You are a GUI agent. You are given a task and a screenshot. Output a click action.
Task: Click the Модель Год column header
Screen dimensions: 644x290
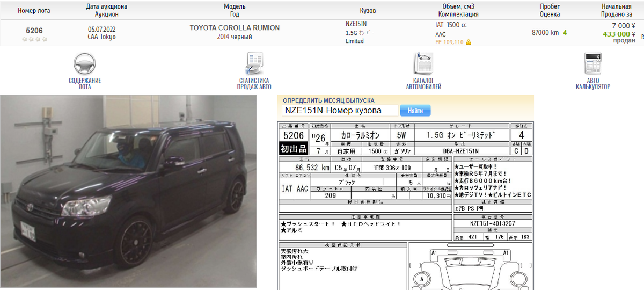[235, 10]
